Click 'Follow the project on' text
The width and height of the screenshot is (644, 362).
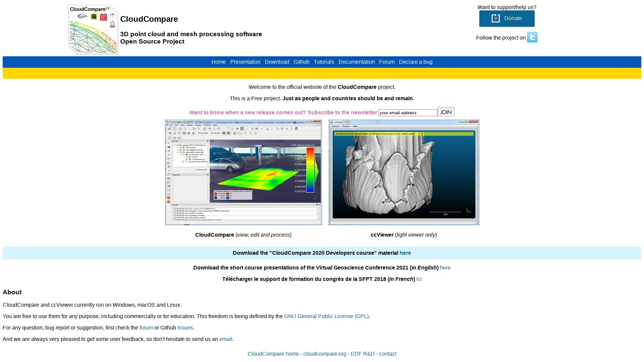(x=500, y=38)
